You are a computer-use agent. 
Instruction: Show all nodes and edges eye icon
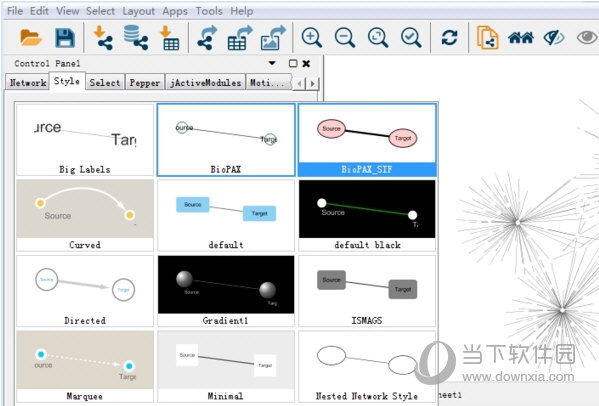(587, 37)
